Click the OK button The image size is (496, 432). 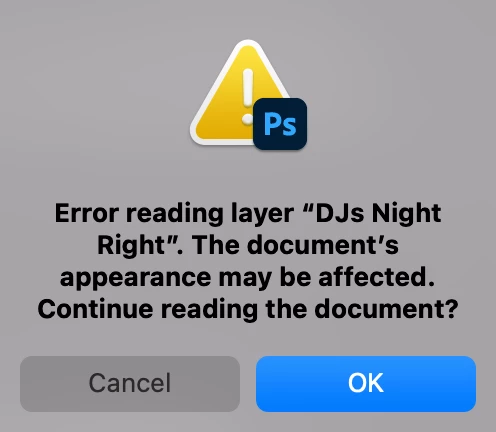point(366,384)
